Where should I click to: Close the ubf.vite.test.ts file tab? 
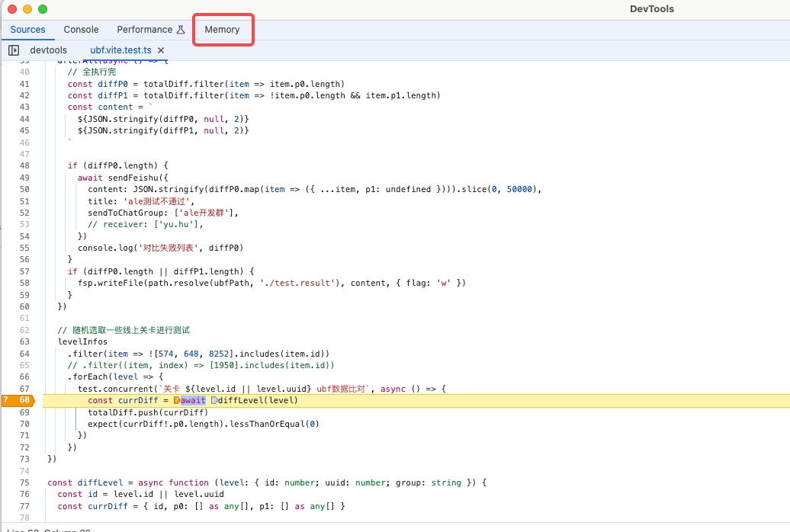pyautogui.click(x=161, y=50)
